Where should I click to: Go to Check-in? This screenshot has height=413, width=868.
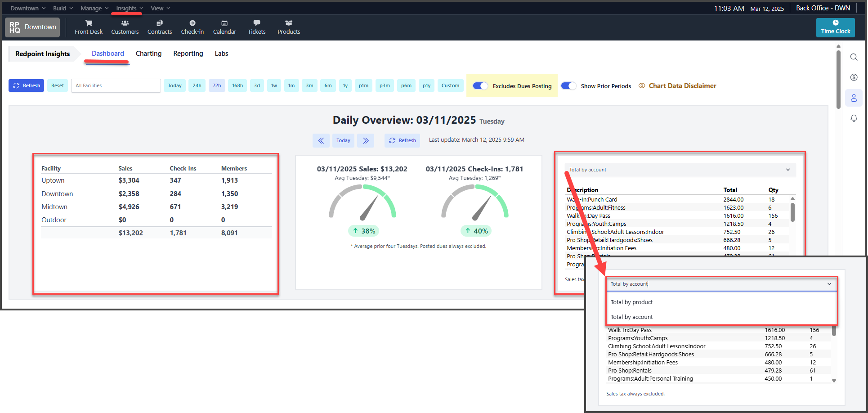click(192, 27)
